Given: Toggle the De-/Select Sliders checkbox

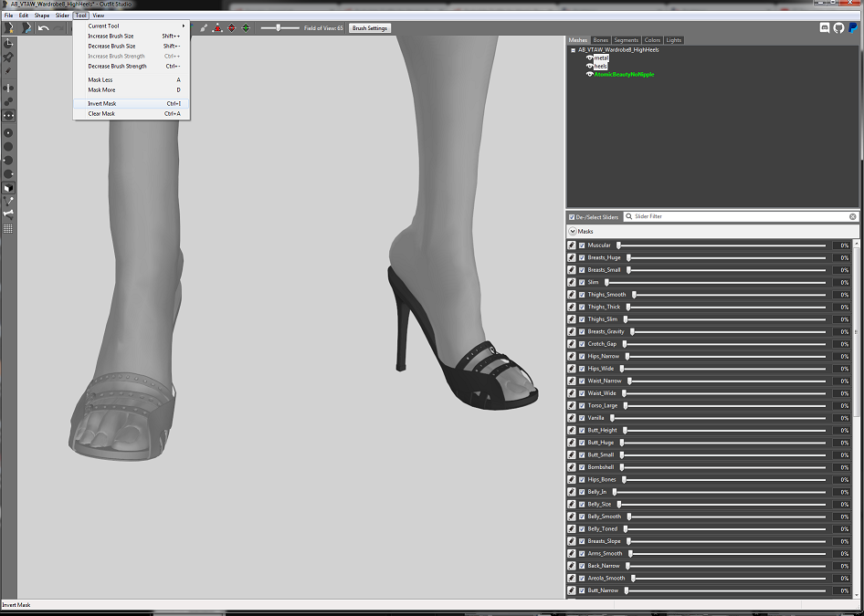Looking at the screenshot, I should tap(572, 217).
